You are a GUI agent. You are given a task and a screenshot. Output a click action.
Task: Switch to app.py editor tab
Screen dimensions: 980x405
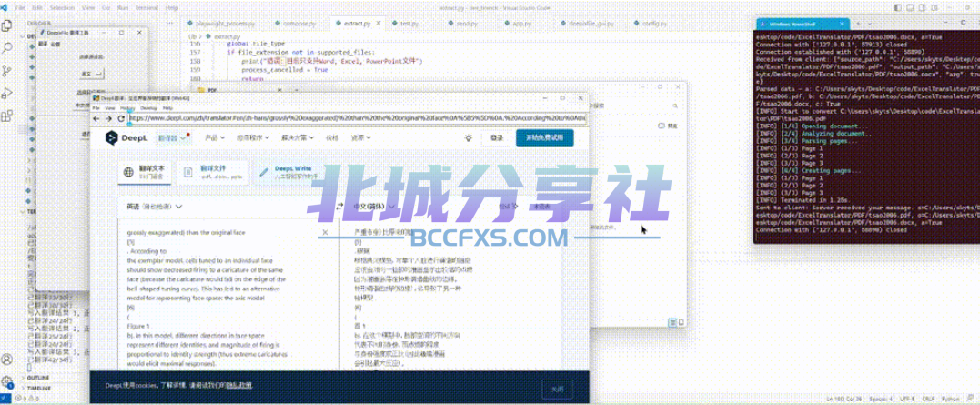tap(522, 23)
